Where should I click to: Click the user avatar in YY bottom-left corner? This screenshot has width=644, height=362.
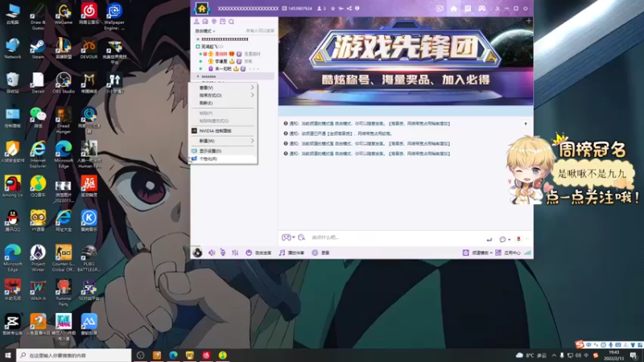(x=197, y=253)
